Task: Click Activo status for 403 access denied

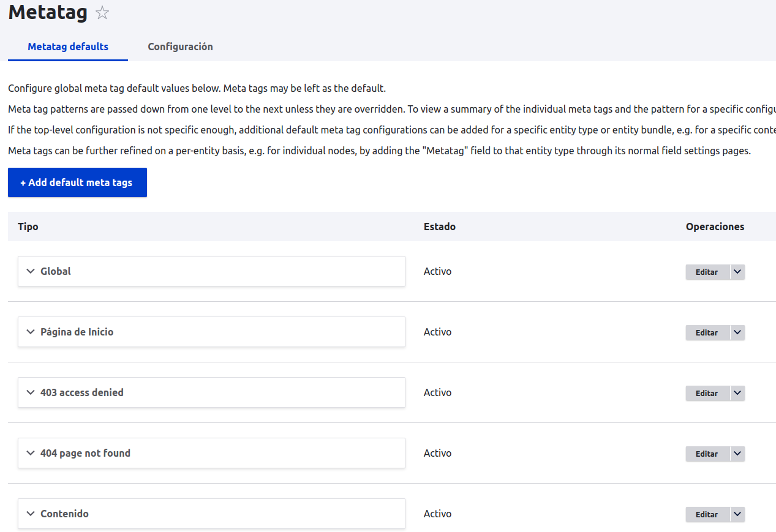Action: [437, 392]
